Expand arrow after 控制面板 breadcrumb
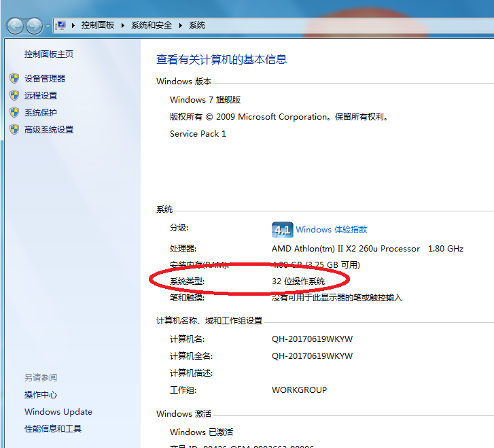Screen dimensions: 494x448 pyautogui.click(x=123, y=26)
